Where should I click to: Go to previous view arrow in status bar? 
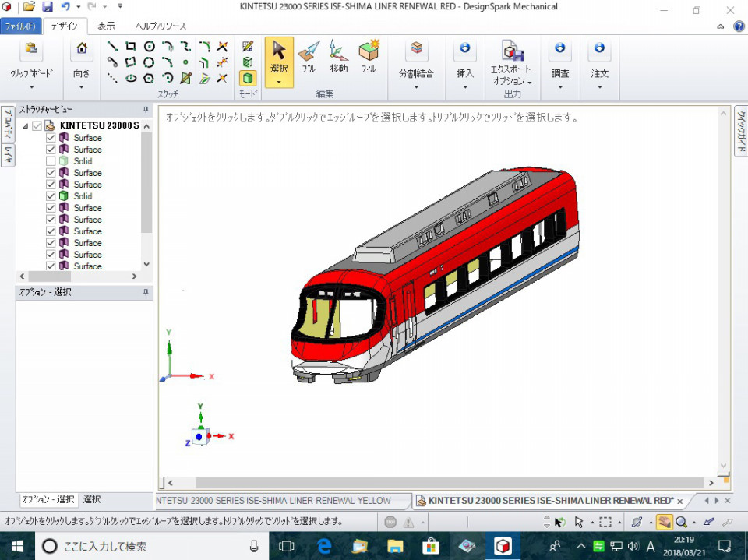pos(709,522)
